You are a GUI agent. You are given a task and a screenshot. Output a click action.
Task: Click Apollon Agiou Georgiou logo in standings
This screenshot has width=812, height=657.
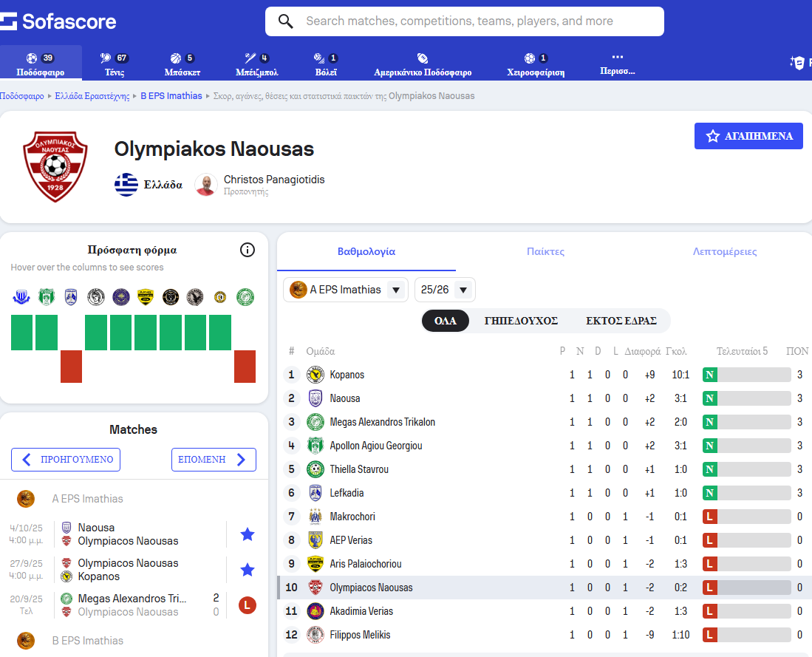pyautogui.click(x=315, y=446)
